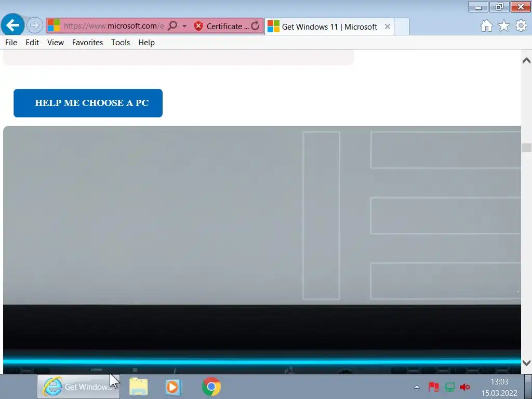Restore down the Internet Explorer window
The height and width of the screenshot is (399, 532).
[x=499, y=7]
